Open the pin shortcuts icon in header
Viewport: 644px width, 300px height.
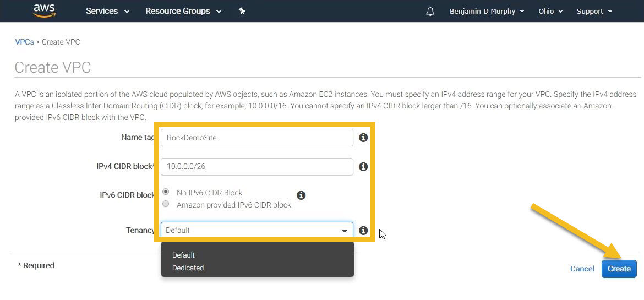pos(242,11)
